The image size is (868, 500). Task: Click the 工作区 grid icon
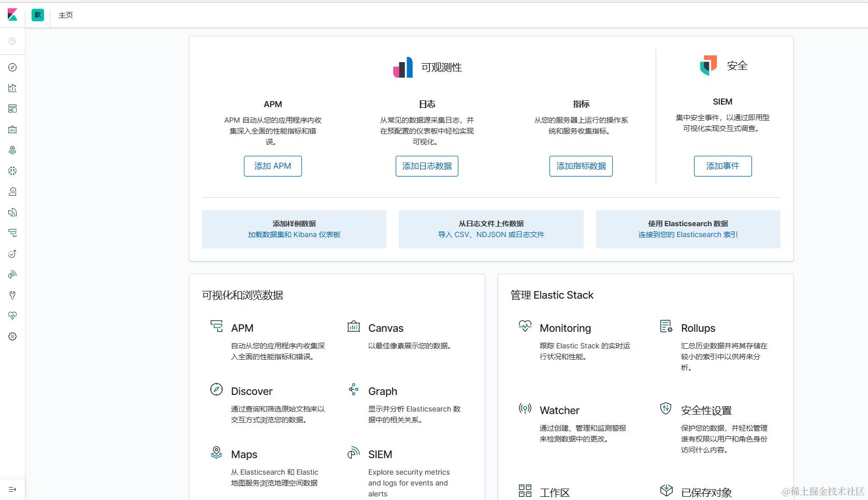(x=525, y=491)
